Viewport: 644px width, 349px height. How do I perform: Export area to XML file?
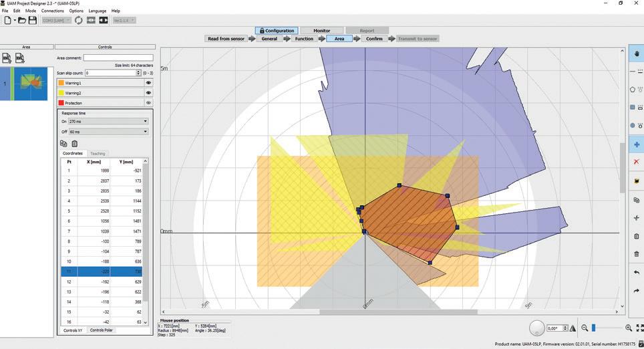(20, 58)
